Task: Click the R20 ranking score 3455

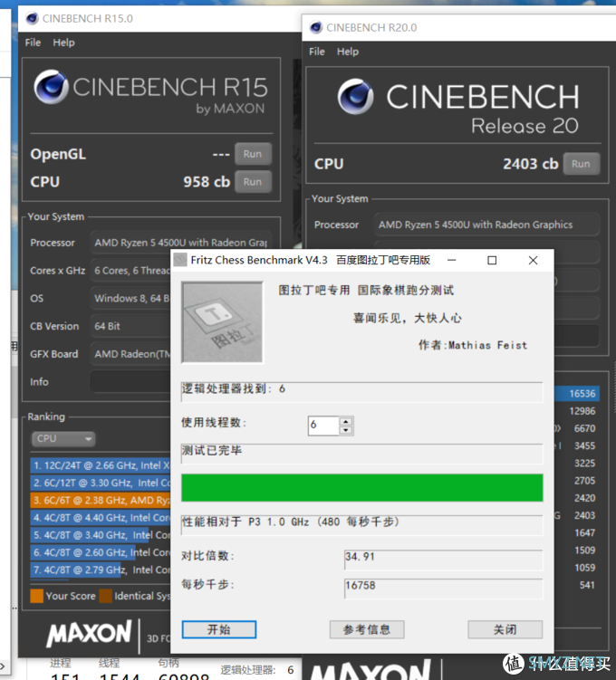Action: [x=585, y=445]
